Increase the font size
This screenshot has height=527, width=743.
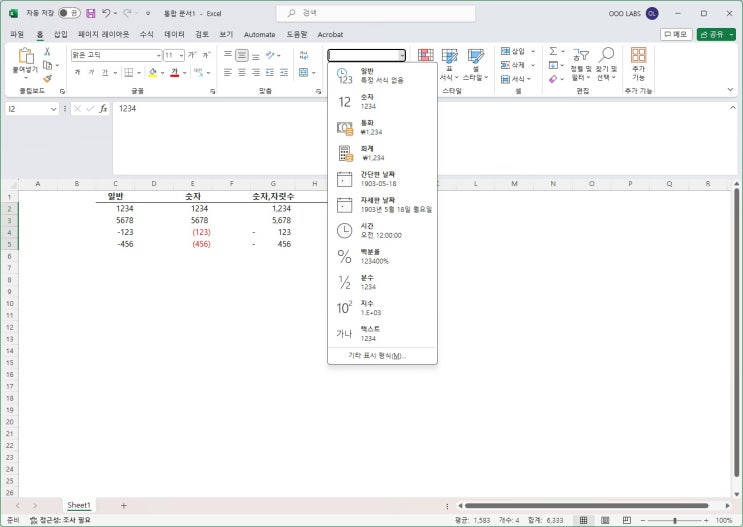click(192, 55)
